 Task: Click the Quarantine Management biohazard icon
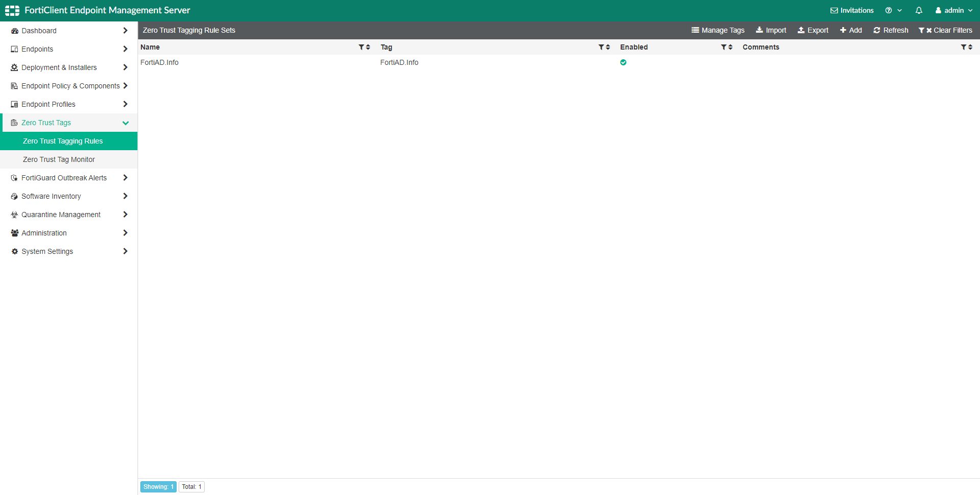coord(14,215)
